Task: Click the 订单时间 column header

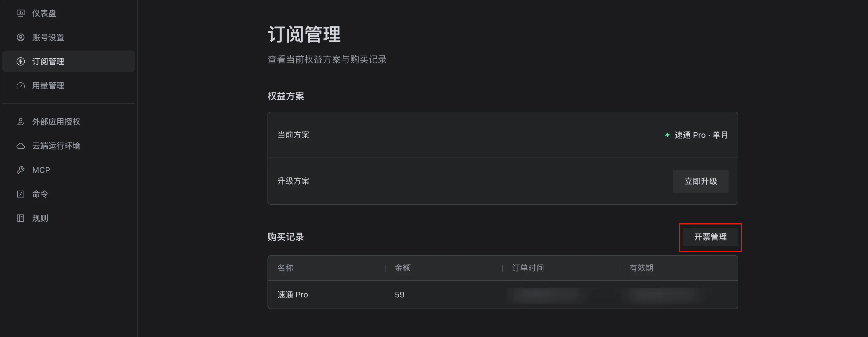Action: 528,268
